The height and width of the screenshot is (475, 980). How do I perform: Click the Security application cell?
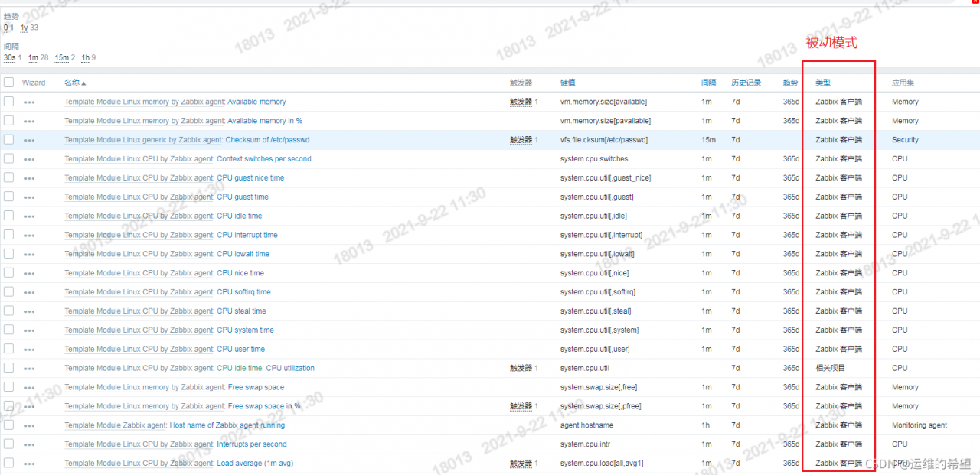click(x=905, y=140)
